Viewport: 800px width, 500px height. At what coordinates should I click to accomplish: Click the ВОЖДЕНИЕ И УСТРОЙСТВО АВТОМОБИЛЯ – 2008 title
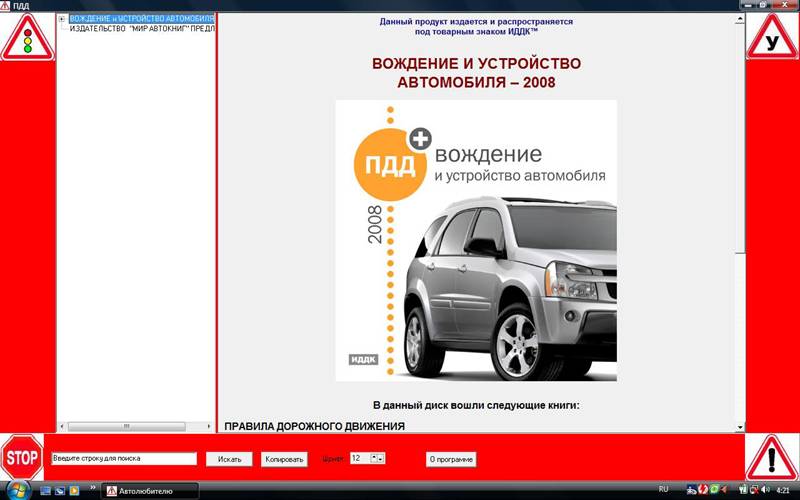click(476, 72)
